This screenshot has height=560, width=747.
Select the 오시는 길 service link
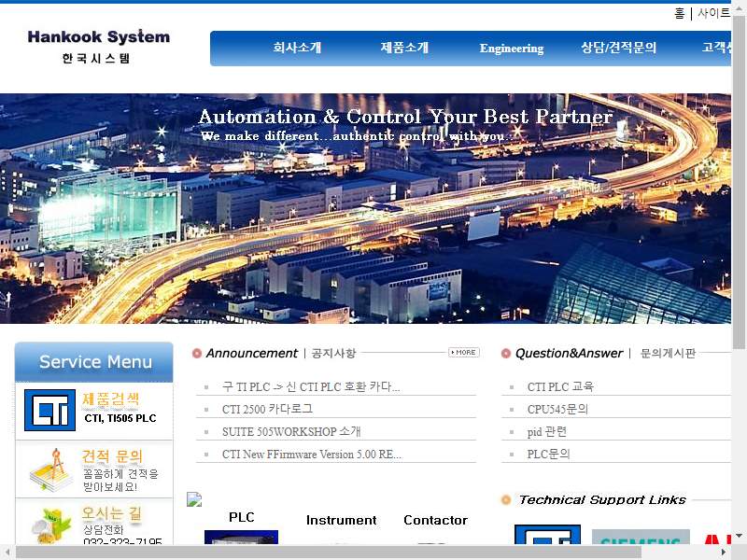[94, 523]
